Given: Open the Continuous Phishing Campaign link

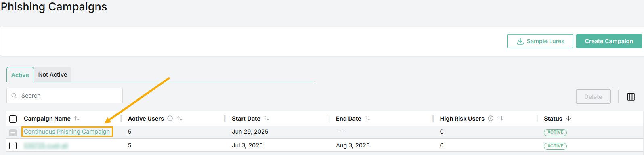Looking at the screenshot, I should (67, 132).
